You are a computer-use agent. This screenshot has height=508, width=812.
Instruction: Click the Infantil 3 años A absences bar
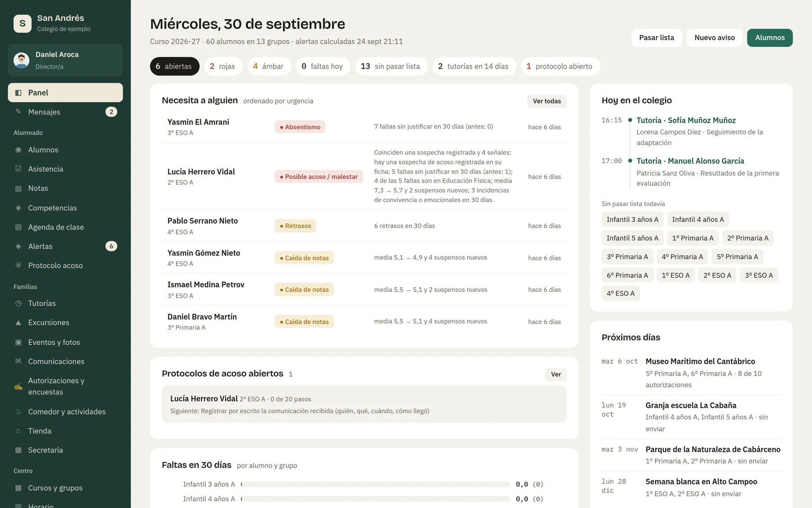pos(375,485)
